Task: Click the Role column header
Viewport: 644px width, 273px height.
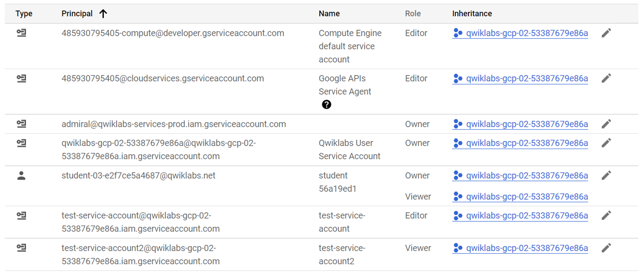Action: point(413,14)
